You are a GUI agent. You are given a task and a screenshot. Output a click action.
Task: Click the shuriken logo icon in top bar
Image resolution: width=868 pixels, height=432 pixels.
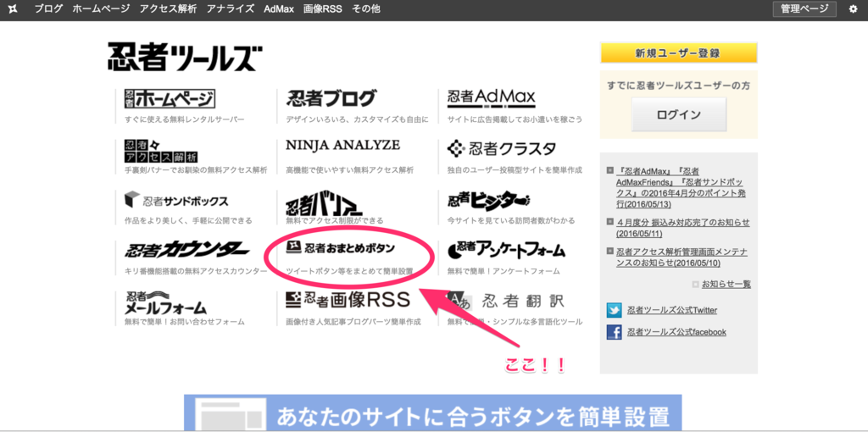tap(12, 8)
